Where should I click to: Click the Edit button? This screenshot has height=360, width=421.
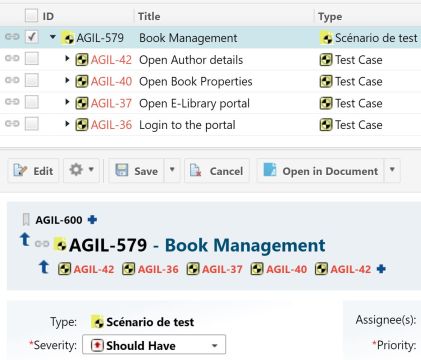pos(33,170)
